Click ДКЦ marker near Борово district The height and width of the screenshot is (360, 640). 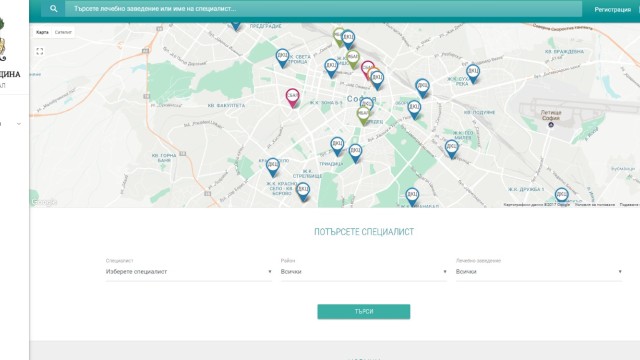(303, 192)
